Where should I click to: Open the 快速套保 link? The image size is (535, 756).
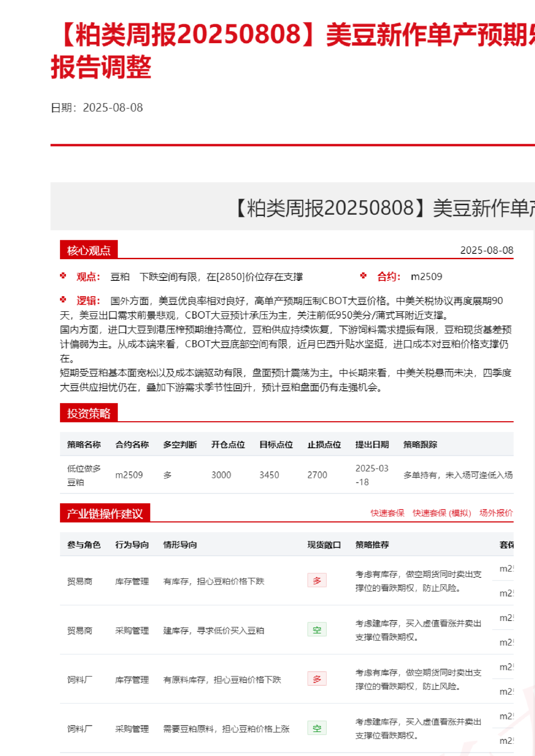(387, 513)
